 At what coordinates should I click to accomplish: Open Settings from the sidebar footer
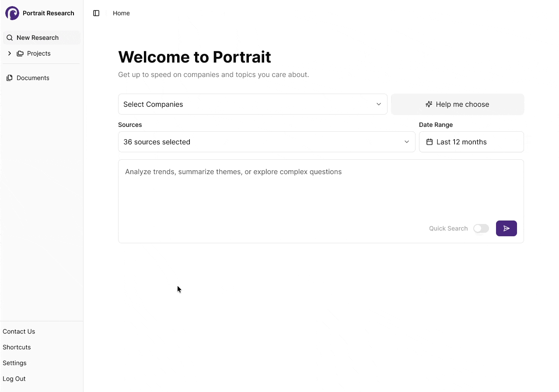(x=14, y=363)
